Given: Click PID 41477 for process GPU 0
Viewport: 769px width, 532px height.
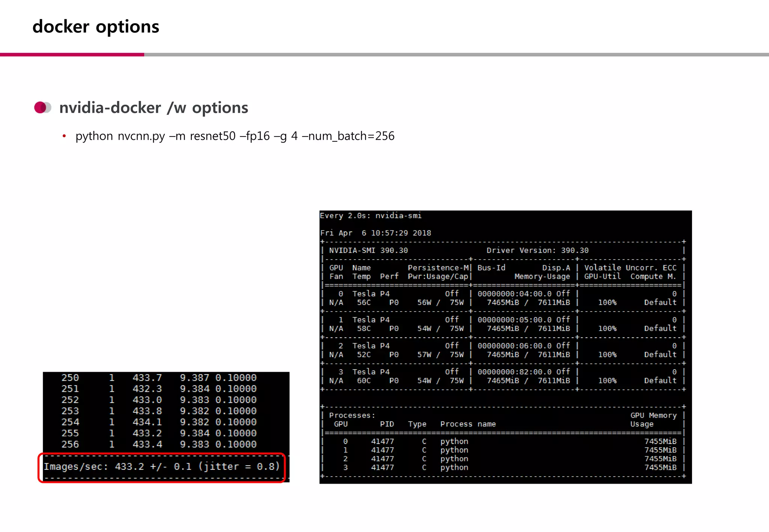Looking at the screenshot, I should tap(383, 441).
